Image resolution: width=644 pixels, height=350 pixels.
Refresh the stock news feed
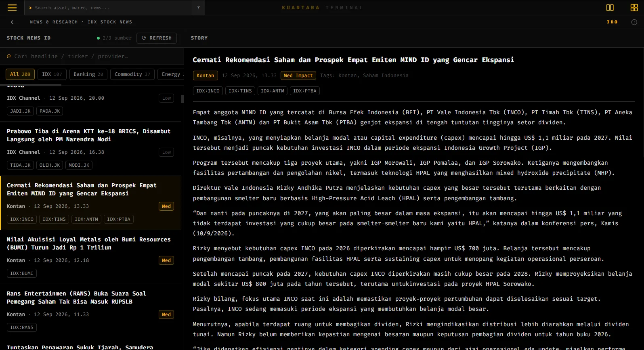coord(157,38)
